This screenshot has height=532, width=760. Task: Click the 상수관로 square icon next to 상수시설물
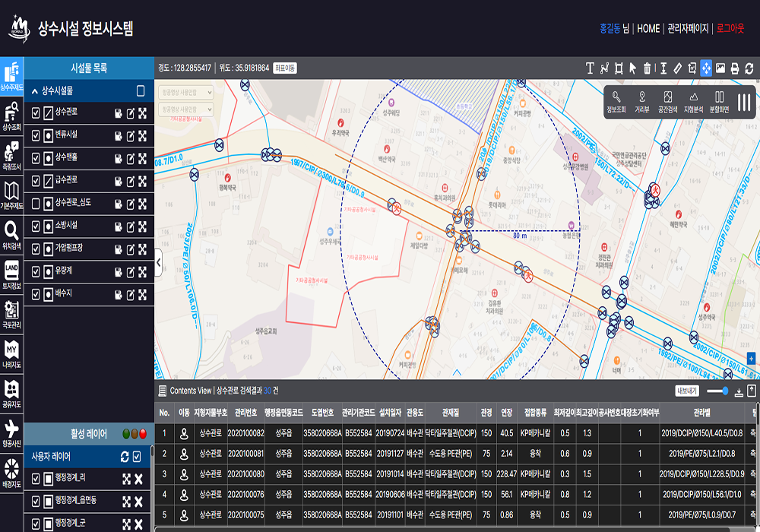click(x=141, y=90)
